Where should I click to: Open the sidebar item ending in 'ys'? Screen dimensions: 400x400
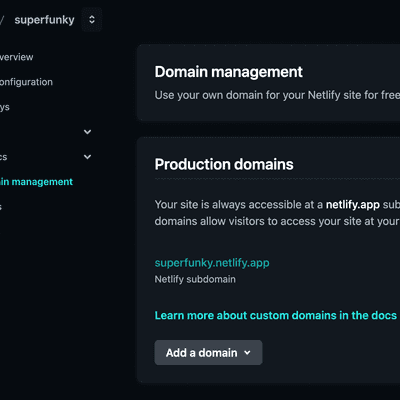click(x=5, y=107)
